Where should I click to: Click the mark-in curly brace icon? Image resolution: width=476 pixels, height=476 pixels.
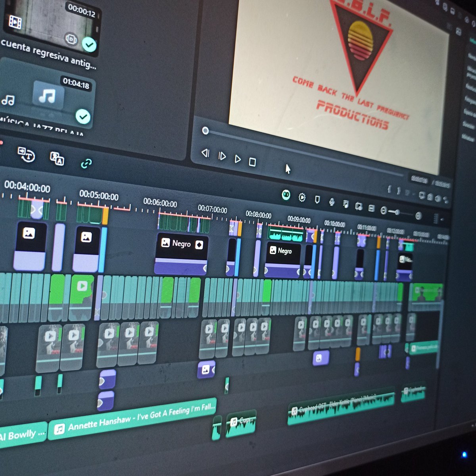point(390,190)
